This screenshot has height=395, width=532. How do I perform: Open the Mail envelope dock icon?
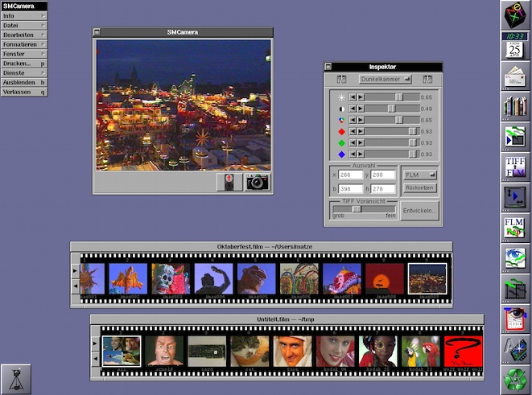[515, 76]
